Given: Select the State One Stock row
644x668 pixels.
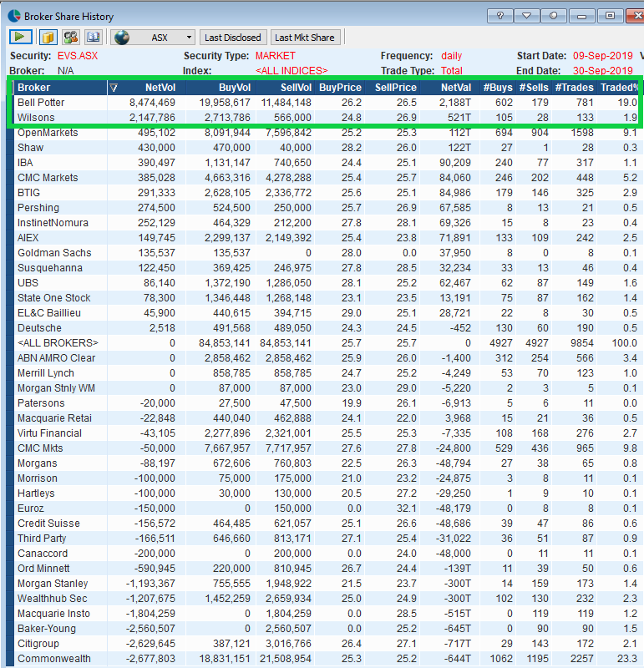Looking at the screenshot, I should click(327, 298).
